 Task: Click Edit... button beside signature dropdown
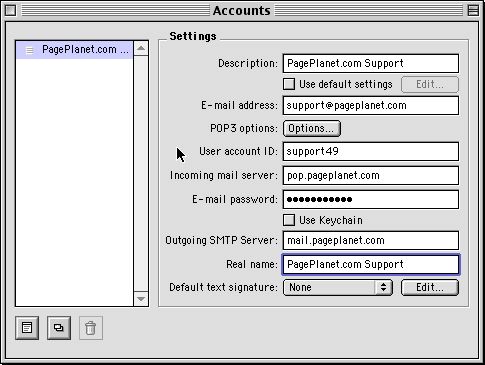click(430, 287)
